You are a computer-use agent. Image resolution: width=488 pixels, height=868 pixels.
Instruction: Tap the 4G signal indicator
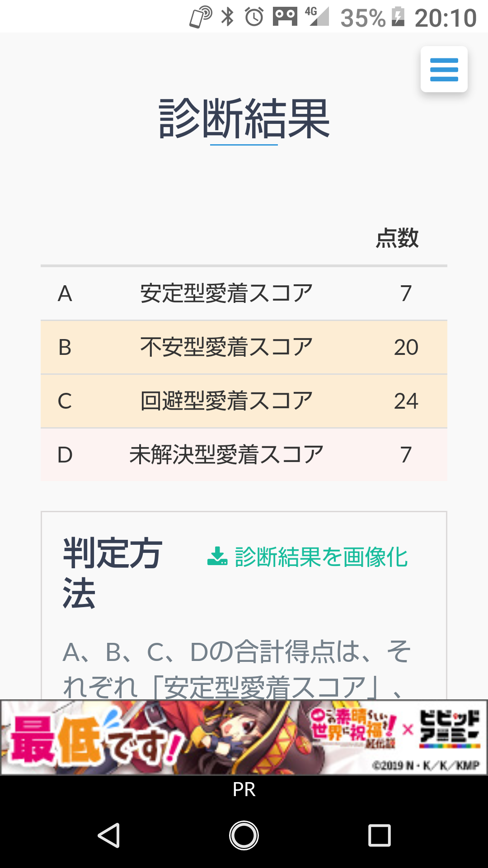pyautogui.click(x=318, y=16)
